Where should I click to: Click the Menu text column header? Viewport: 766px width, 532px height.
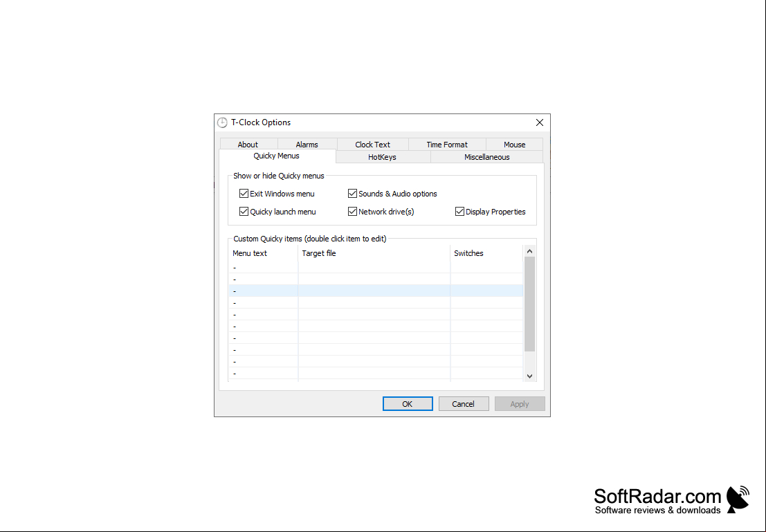[264, 253]
